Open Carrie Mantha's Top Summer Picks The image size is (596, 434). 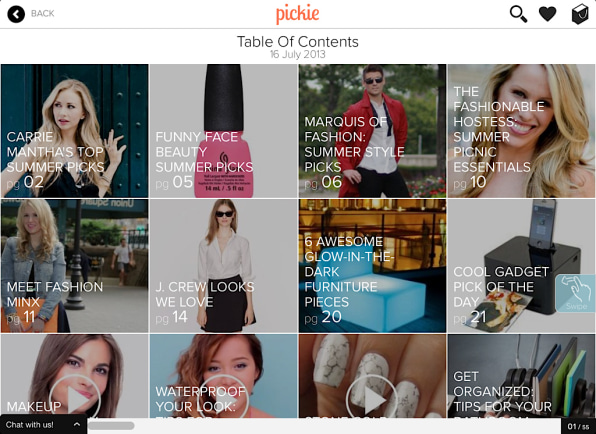point(74,131)
